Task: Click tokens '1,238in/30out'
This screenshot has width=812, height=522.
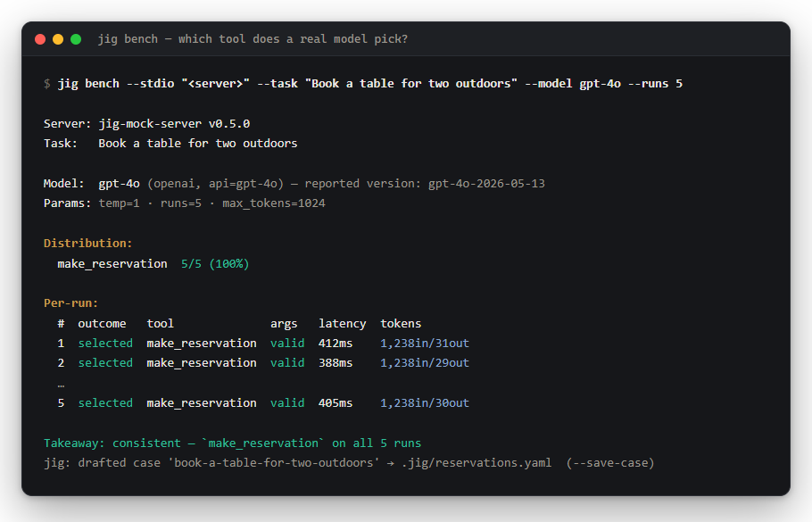Action: point(425,403)
